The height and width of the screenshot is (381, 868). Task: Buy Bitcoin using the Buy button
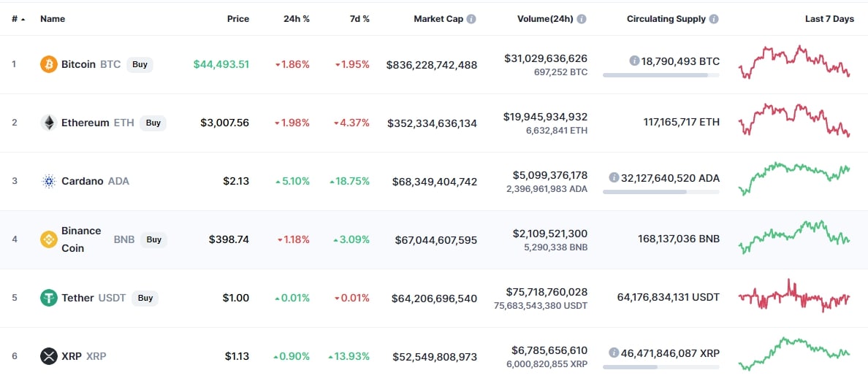click(x=140, y=64)
